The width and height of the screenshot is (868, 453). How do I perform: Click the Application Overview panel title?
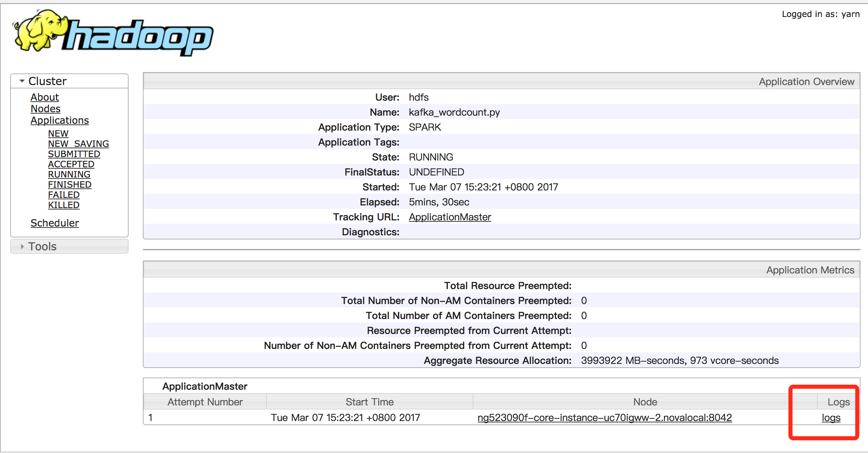[x=806, y=82]
